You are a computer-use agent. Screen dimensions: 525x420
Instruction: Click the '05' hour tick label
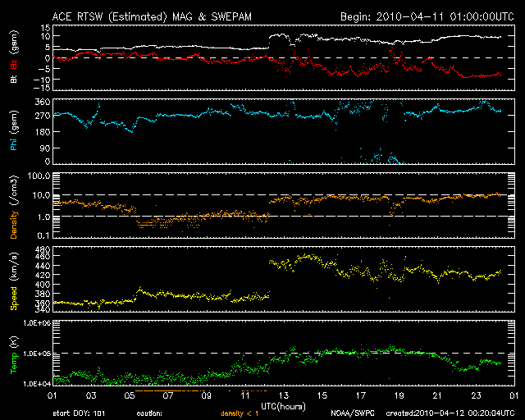pyautogui.click(x=130, y=396)
